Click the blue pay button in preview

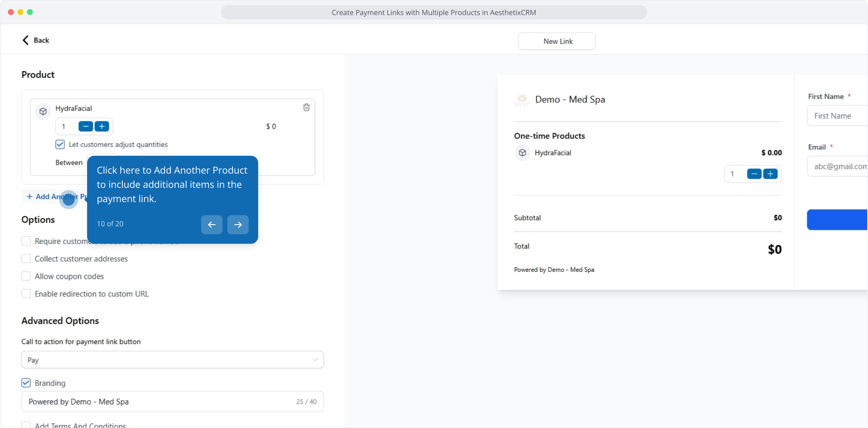(x=837, y=220)
